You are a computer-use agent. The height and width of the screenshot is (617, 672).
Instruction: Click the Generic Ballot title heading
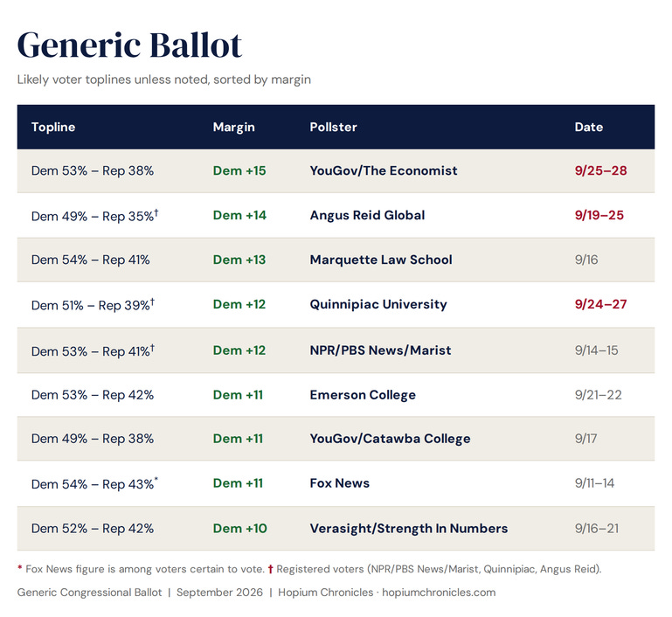pyautogui.click(x=129, y=45)
